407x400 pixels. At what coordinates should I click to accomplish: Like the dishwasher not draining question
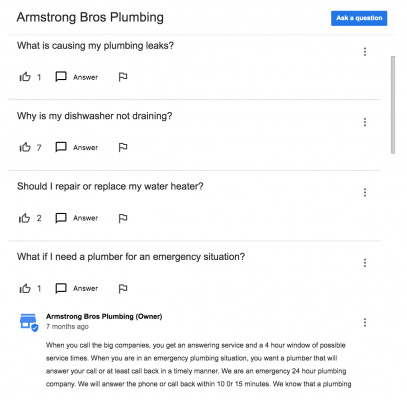point(25,147)
